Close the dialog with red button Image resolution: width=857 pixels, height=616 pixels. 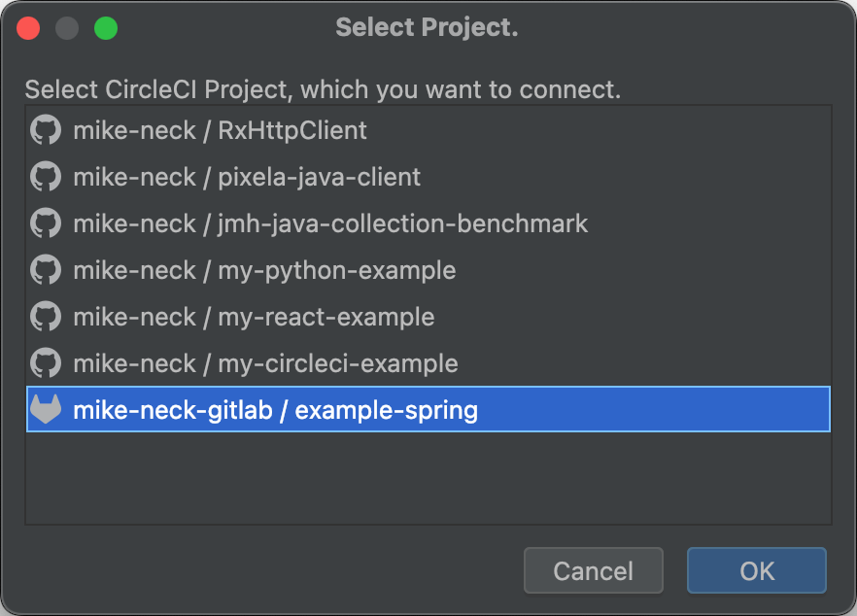click(x=28, y=28)
